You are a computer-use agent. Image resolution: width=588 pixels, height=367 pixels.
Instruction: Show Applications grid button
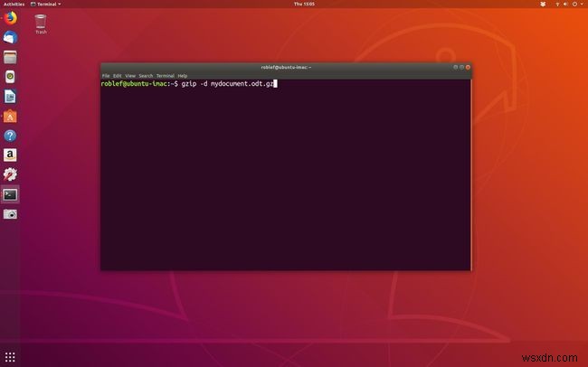coord(10,357)
